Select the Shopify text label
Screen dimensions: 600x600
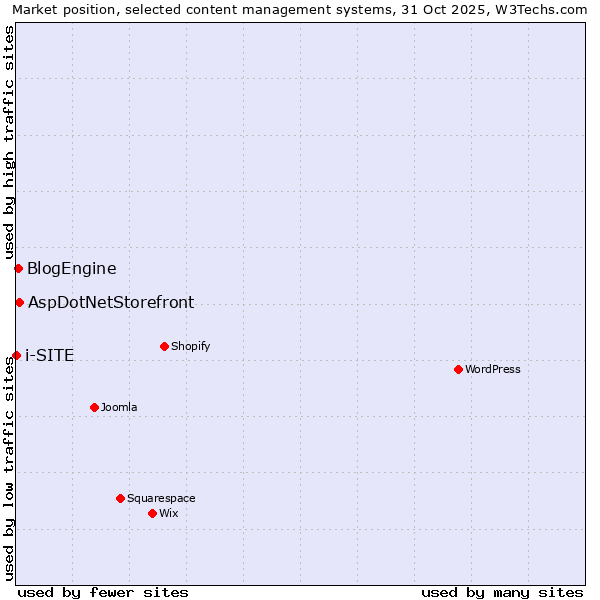tap(190, 346)
